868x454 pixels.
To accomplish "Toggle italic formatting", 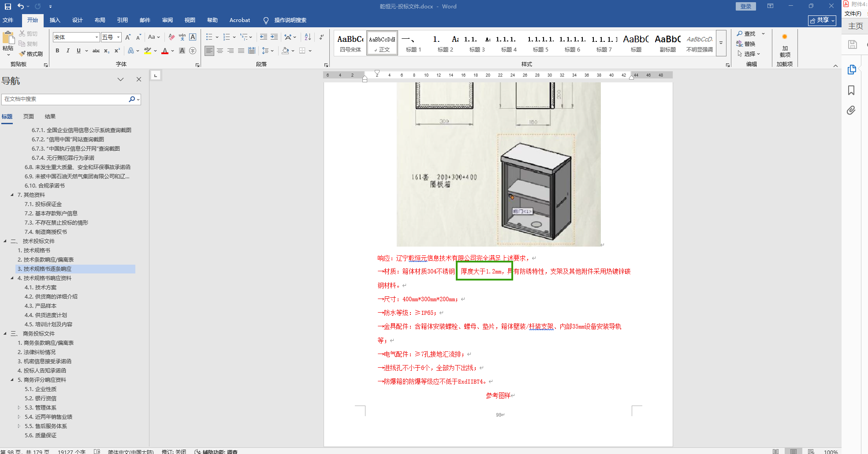I will (68, 51).
